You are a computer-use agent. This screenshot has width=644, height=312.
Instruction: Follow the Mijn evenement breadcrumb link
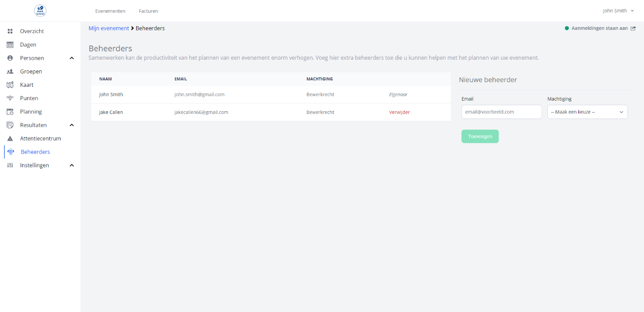tap(109, 28)
